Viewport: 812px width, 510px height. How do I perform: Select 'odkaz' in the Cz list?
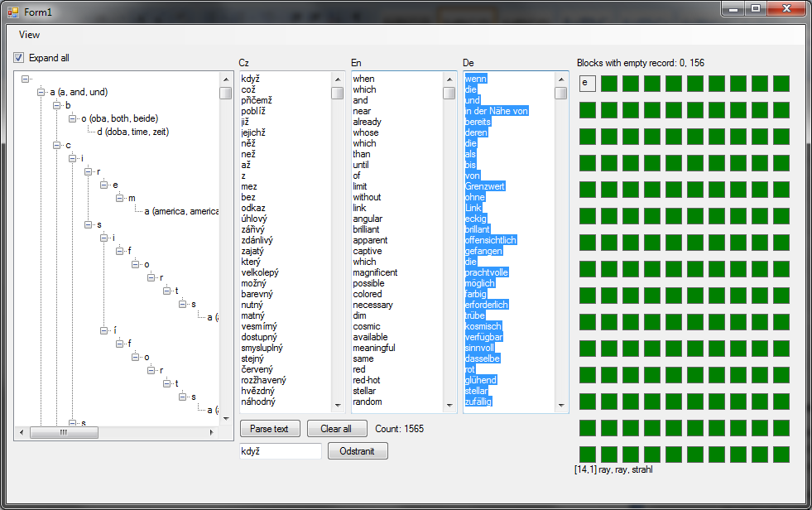(x=253, y=208)
